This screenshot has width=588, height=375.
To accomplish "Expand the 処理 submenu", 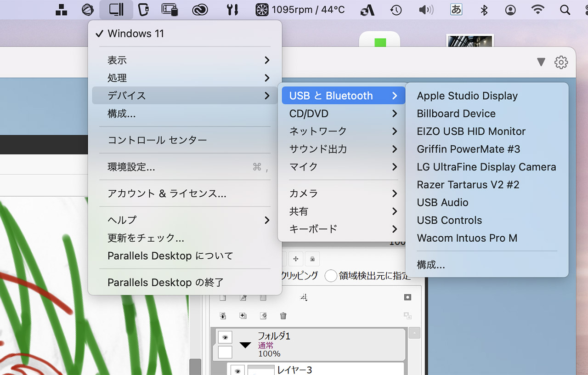I will point(185,78).
